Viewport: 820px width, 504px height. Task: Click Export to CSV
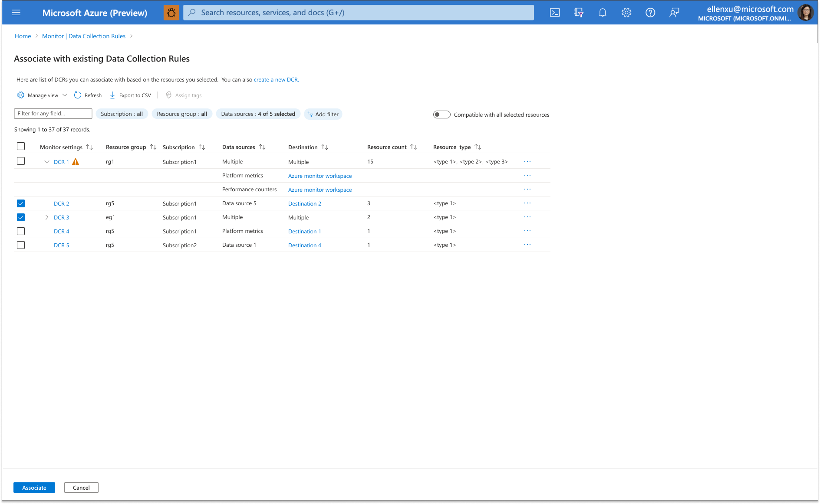(x=130, y=95)
